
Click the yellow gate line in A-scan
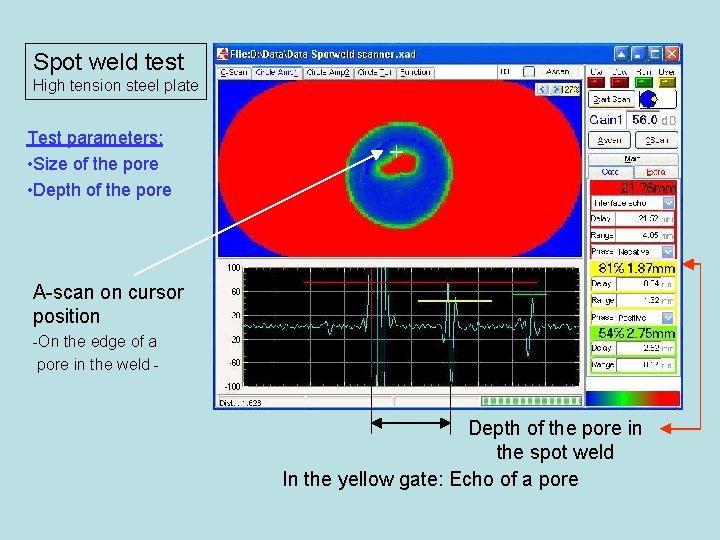coord(455,301)
